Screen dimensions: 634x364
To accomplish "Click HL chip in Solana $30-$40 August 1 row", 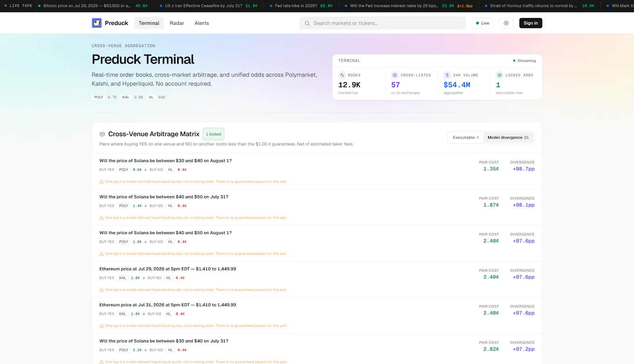I will [x=170, y=170].
